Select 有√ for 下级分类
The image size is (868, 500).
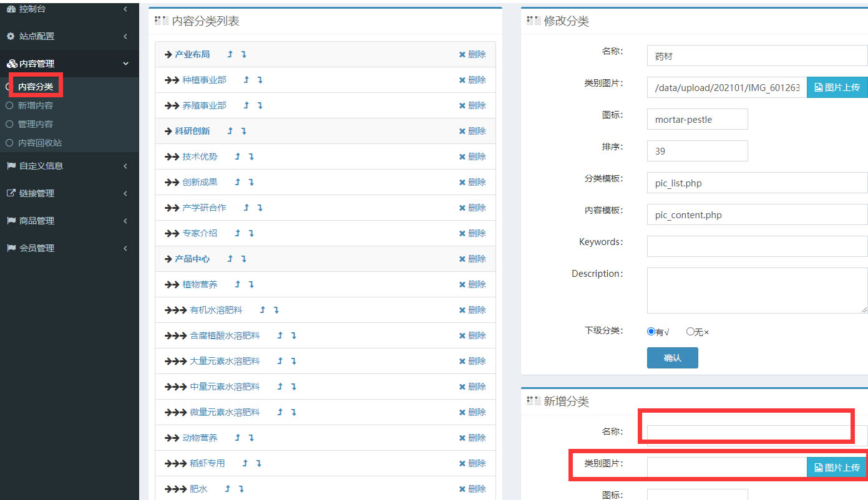pyautogui.click(x=651, y=332)
